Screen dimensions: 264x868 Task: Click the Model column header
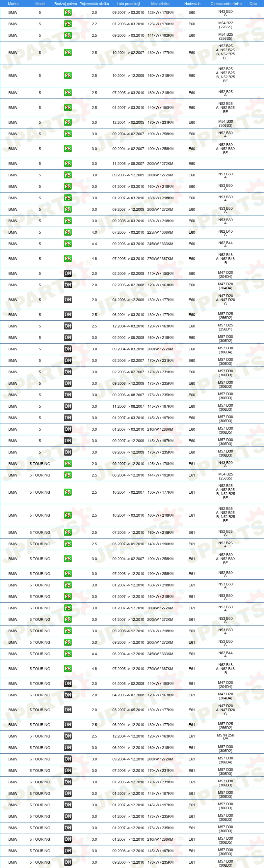click(40, 4)
